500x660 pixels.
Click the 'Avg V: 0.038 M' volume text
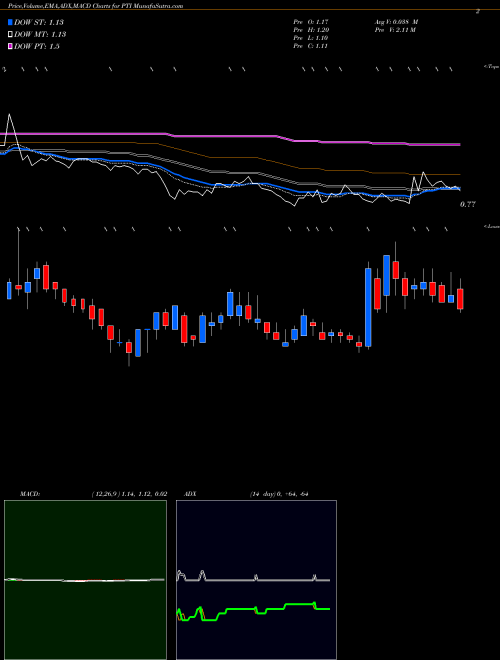pos(396,22)
